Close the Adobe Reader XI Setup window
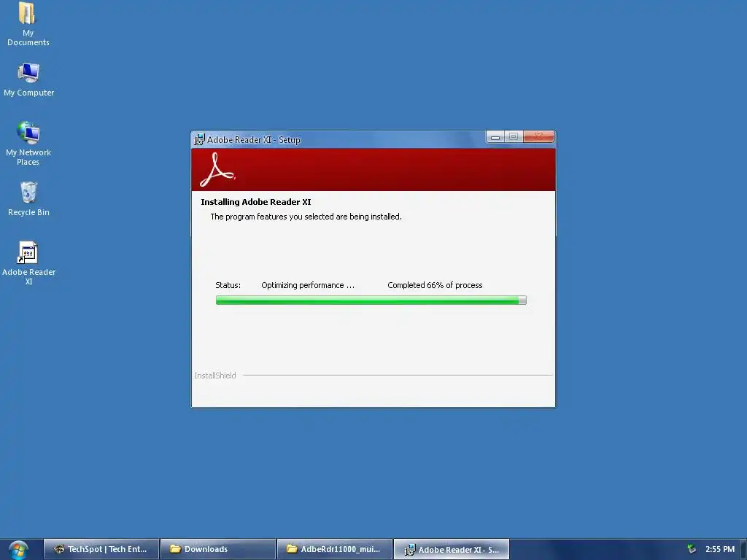Viewport: 747px width, 560px height. [x=539, y=136]
